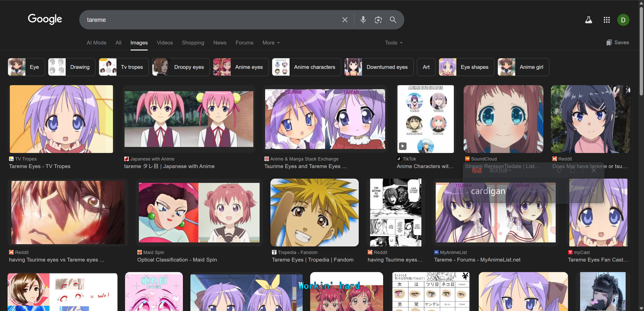Click the myCast favicon source
This screenshot has width=644, height=311.
(x=570, y=252)
